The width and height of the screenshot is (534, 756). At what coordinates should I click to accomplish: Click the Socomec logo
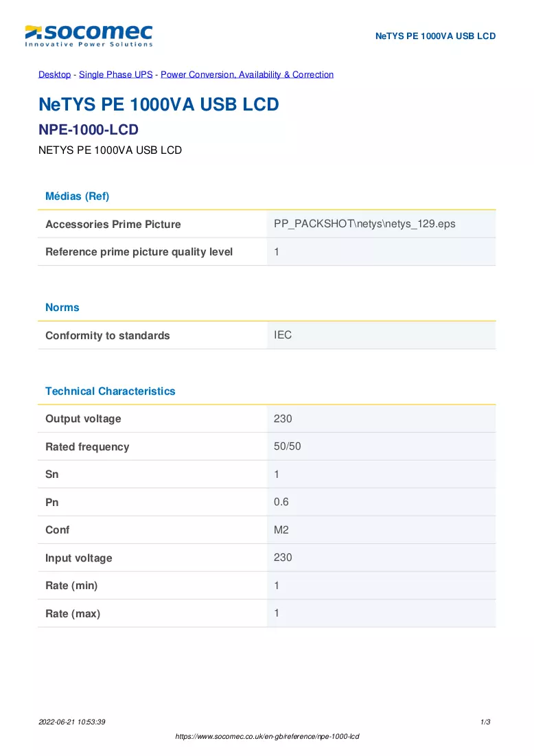pyautogui.click(x=89, y=36)
